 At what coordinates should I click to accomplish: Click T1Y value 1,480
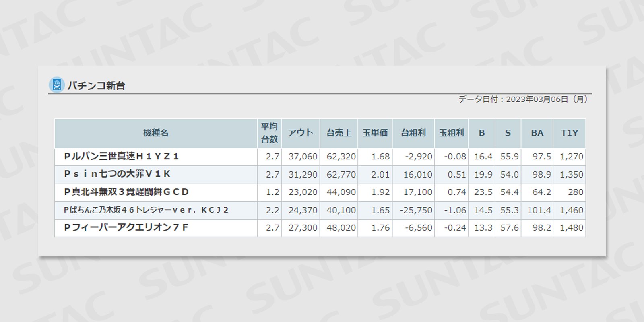click(x=572, y=228)
